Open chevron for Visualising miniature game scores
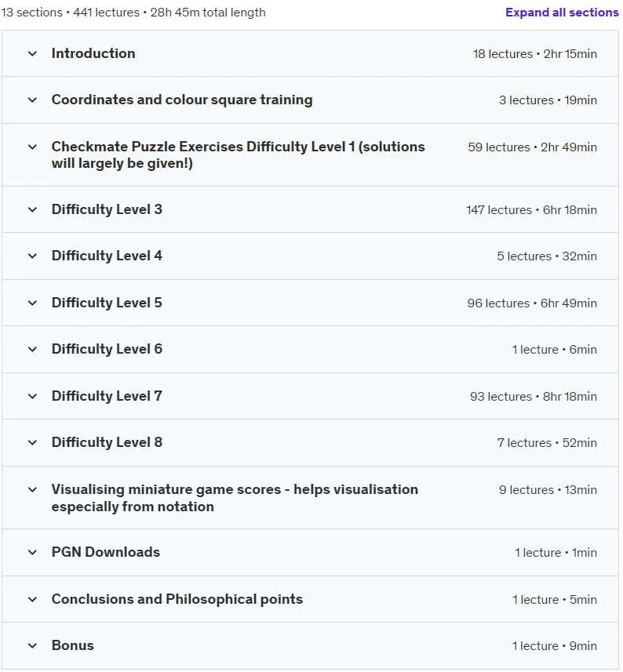Screen dimensions: 623x672 (x=32, y=489)
